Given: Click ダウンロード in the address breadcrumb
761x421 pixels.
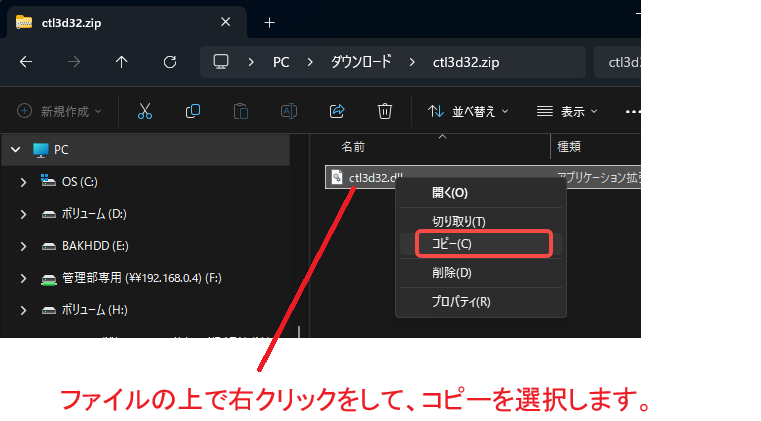Looking at the screenshot, I should tap(361, 62).
